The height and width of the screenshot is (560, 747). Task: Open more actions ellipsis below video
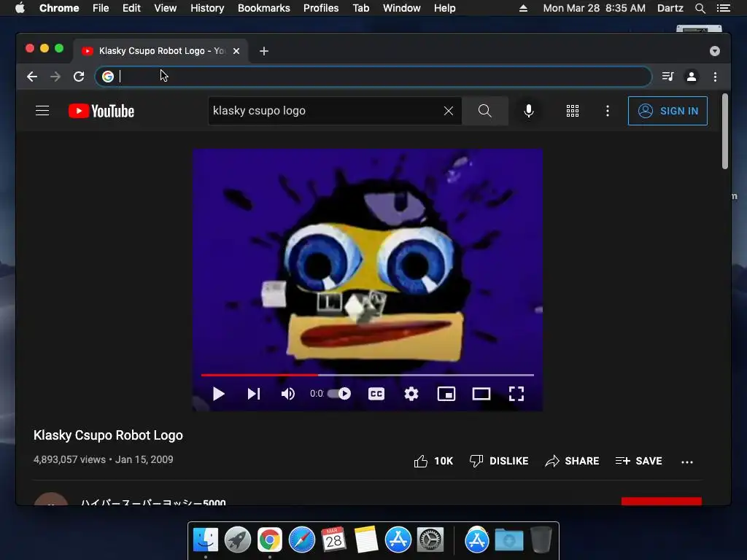click(687, 462)
